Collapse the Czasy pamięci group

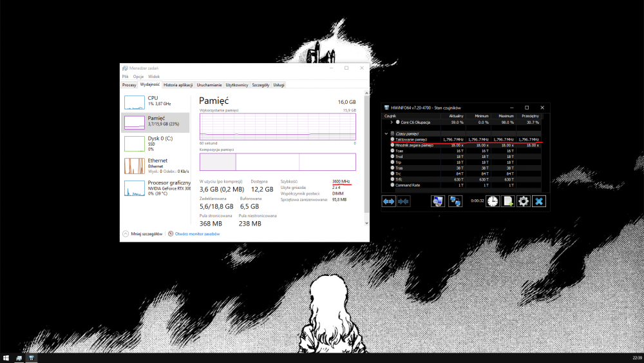(x=386, y=133)
